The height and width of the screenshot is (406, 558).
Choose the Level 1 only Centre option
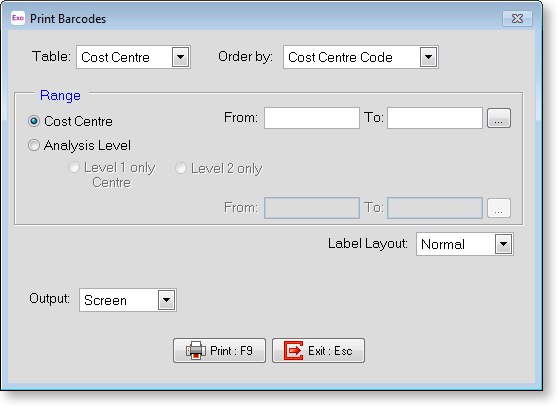pyautogui.click(x=74, y=168)
